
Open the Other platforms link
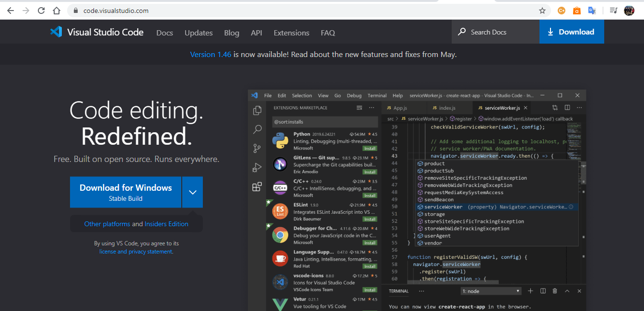coord(107,224)
